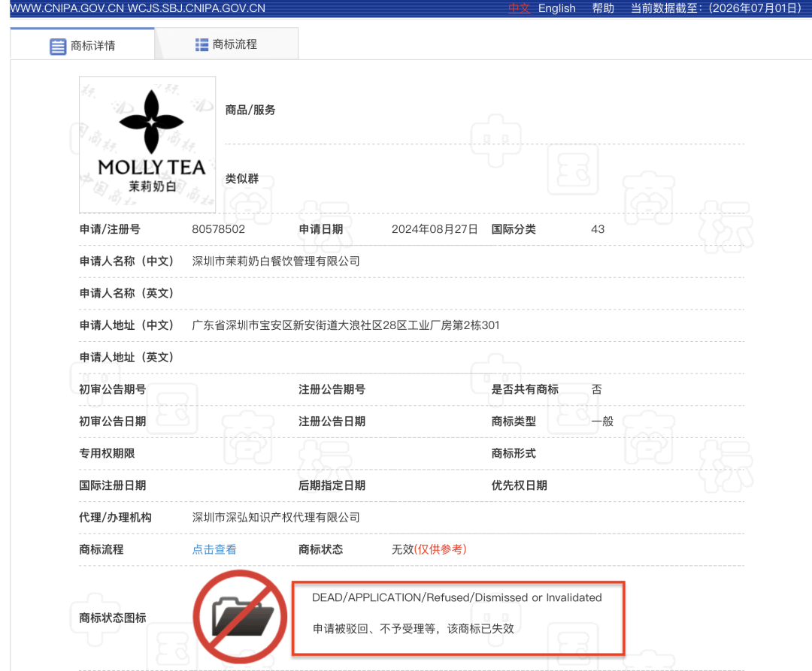Select applicant name 深圳市茉莉奶白餐饮管理有限公司
The height and width of the screenshot is (671, 812).
pyautogui.click(x=276, y=261)
